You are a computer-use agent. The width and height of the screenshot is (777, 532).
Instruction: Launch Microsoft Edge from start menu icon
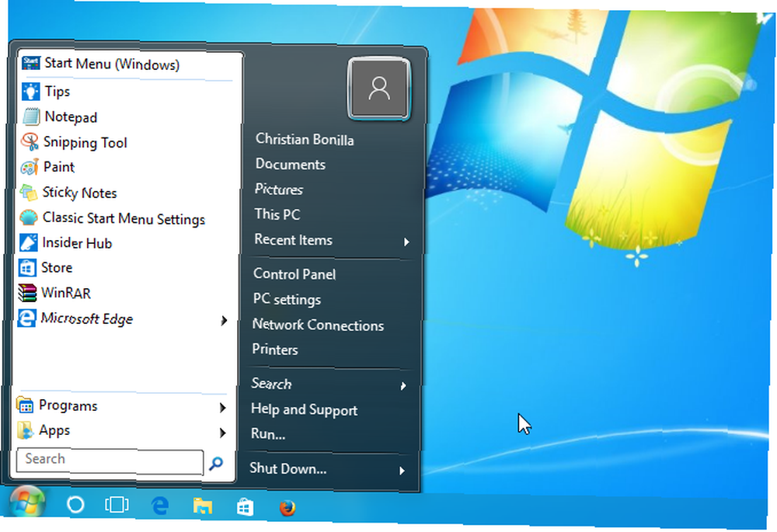pyautogui.click(x=26, y=318)
